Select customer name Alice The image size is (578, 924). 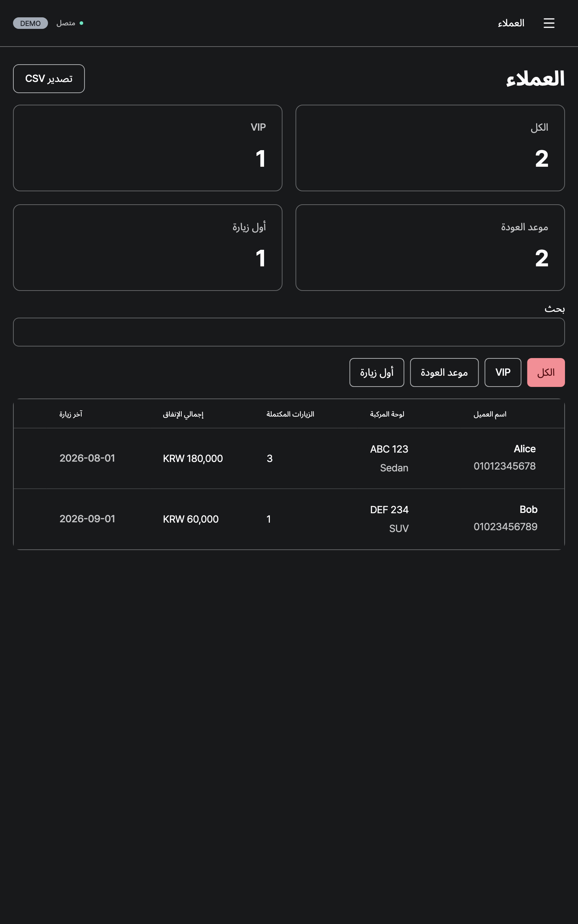pyautogui.click(x=525, y=449)
